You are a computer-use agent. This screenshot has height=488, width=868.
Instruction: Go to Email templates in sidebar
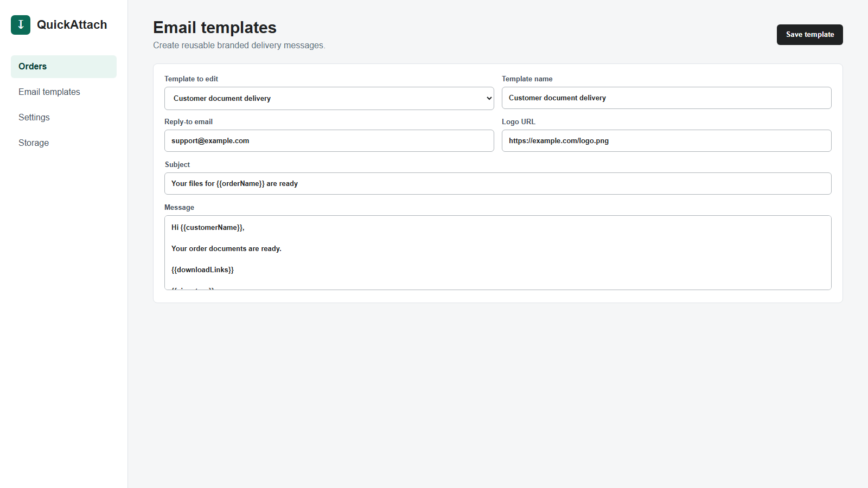(63, 92)
